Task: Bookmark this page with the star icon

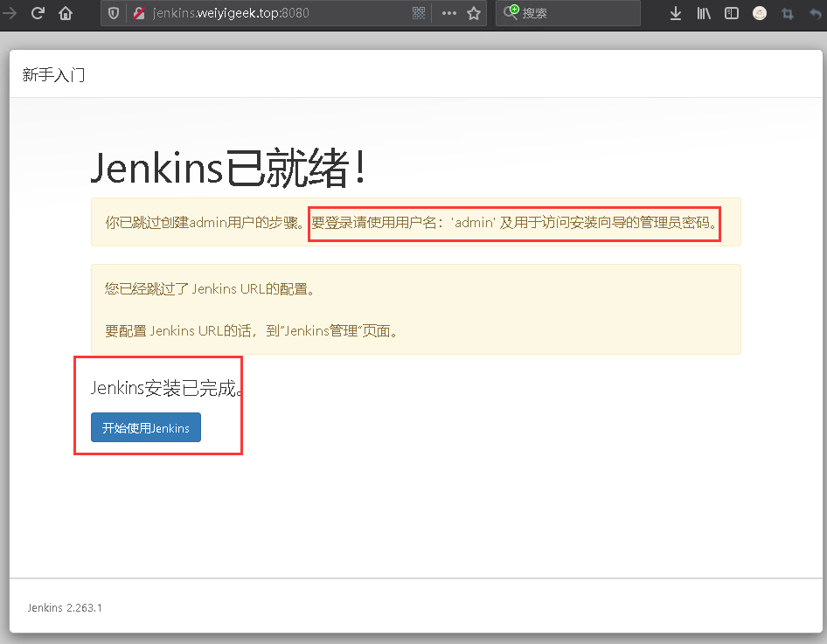Action: coord(474,13)
